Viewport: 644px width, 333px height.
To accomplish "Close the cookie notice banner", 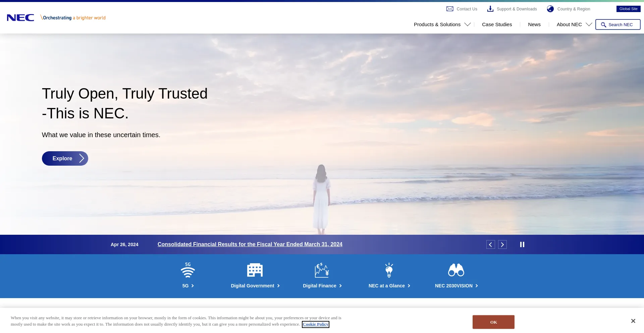I will [x=633, y=321].
